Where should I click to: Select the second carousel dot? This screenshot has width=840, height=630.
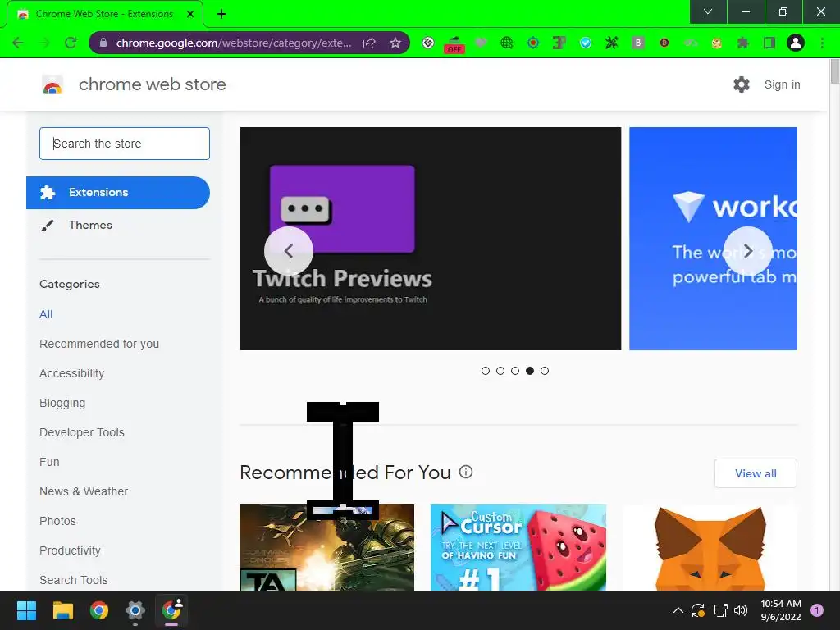pyautogui.click(x=500, y=371)
